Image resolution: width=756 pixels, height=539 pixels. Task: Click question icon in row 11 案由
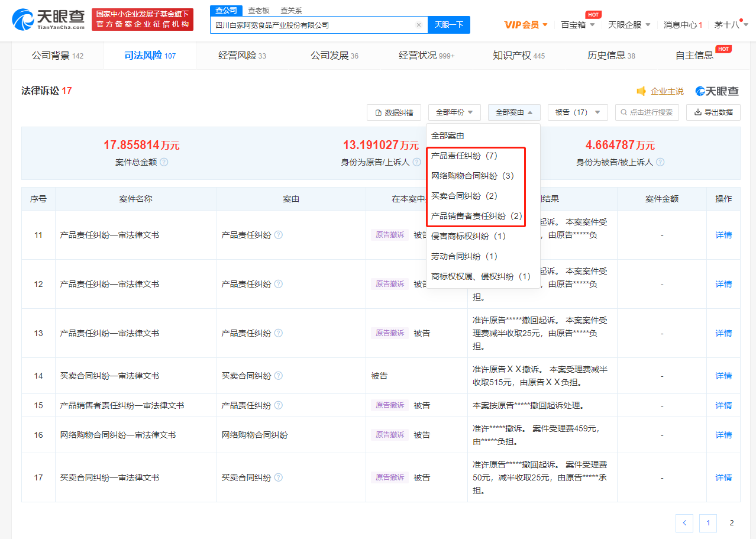[278, 235]
